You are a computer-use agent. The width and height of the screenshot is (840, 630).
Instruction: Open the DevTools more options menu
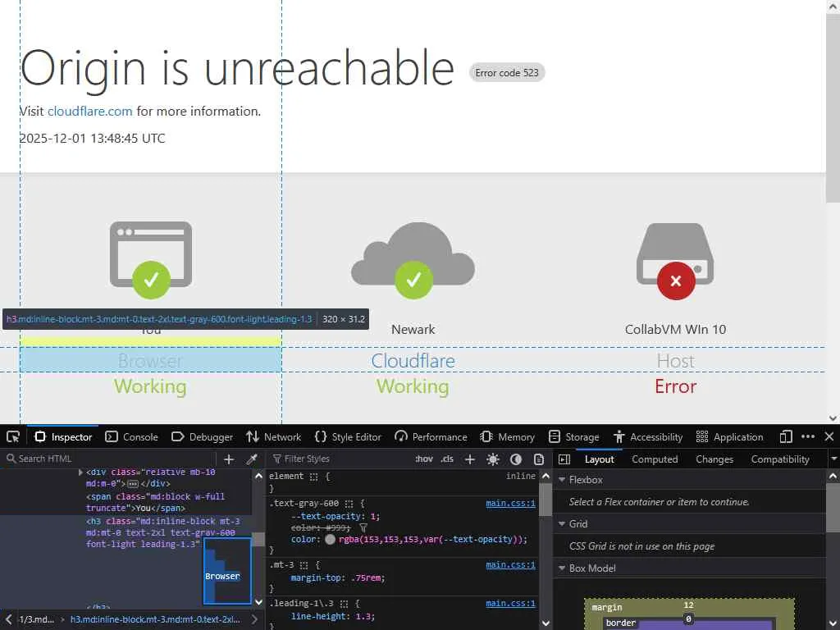[808, 436]
